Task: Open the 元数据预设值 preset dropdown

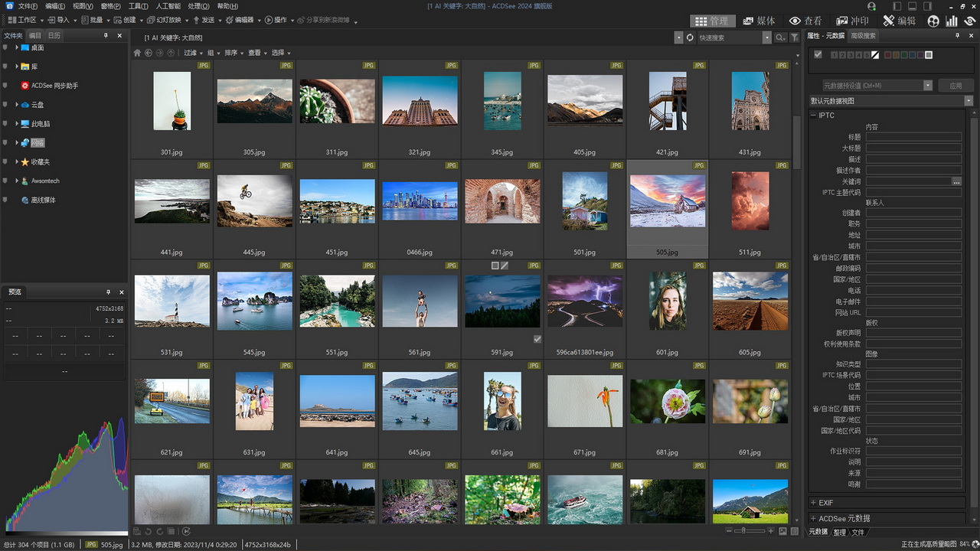Action: (928, 86)
